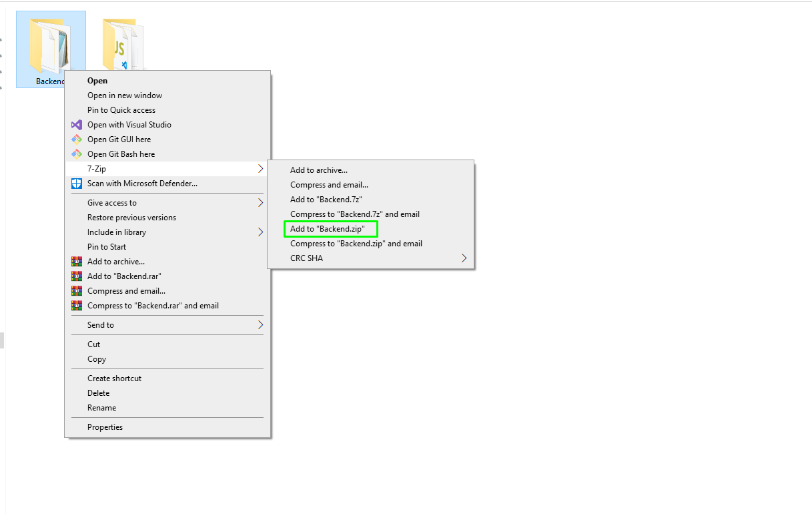Click WinRAR icon beside Add to "Backend.rar"
The image size is (812, 514).
tap(76, 276)
